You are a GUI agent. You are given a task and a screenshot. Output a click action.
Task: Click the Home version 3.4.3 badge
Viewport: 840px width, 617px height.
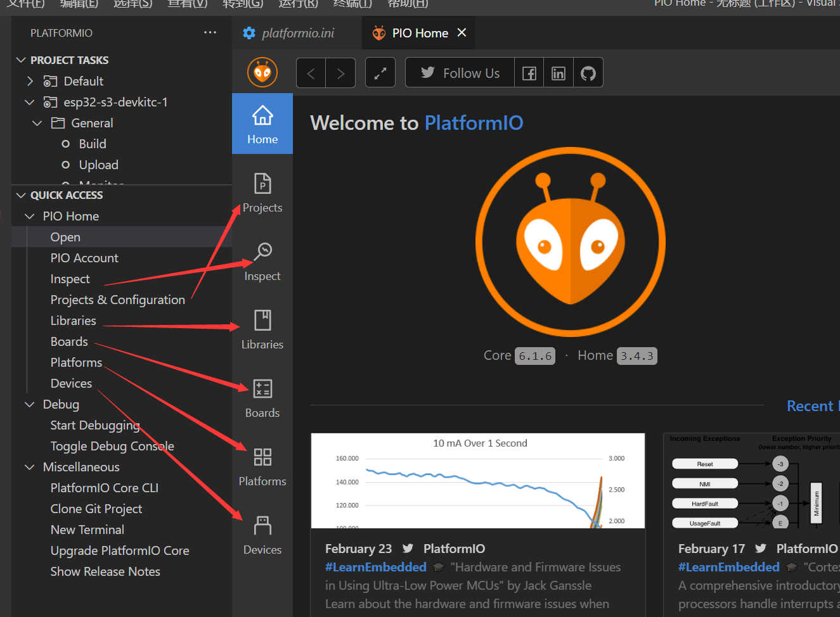tap(637, 356)
